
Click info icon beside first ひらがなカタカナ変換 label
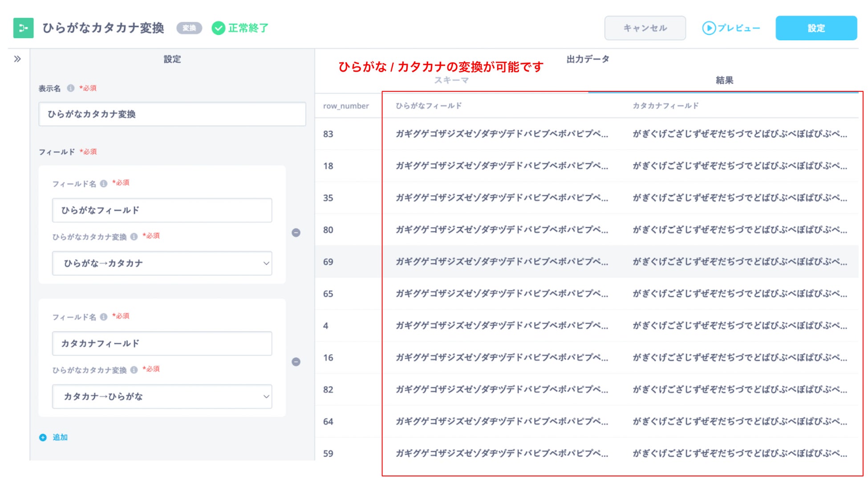(x=134, y=237)
